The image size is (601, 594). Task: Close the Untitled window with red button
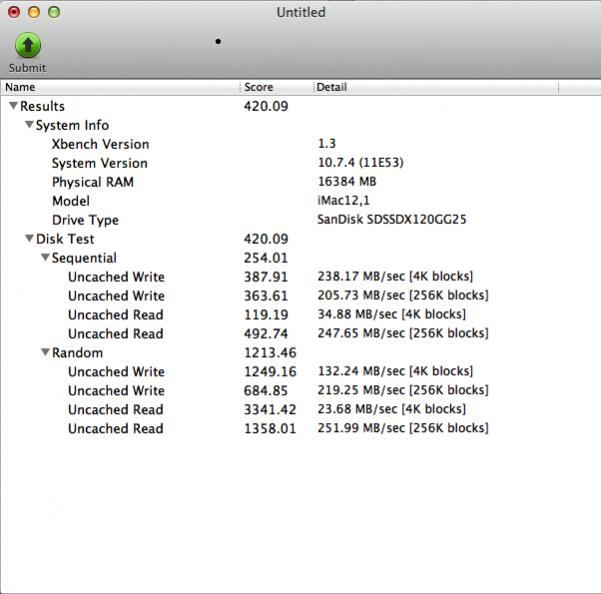coord(14,12)
